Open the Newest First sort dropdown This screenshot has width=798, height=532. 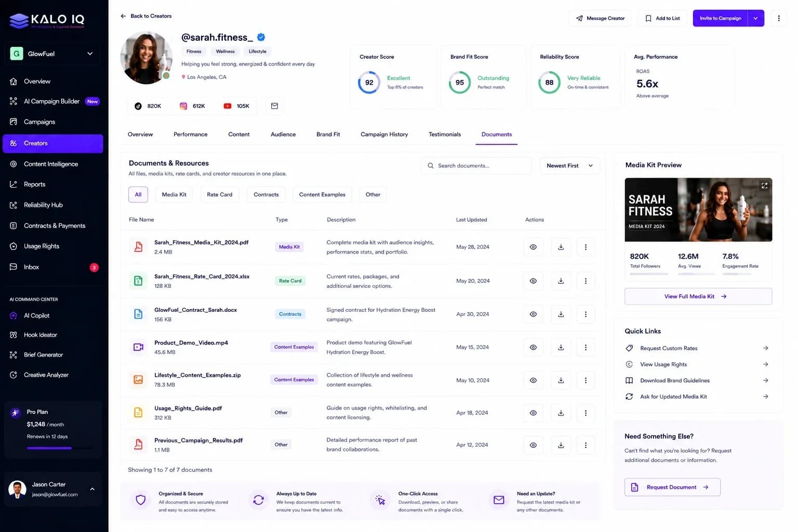pyautogui.click(x=569, y=166)
